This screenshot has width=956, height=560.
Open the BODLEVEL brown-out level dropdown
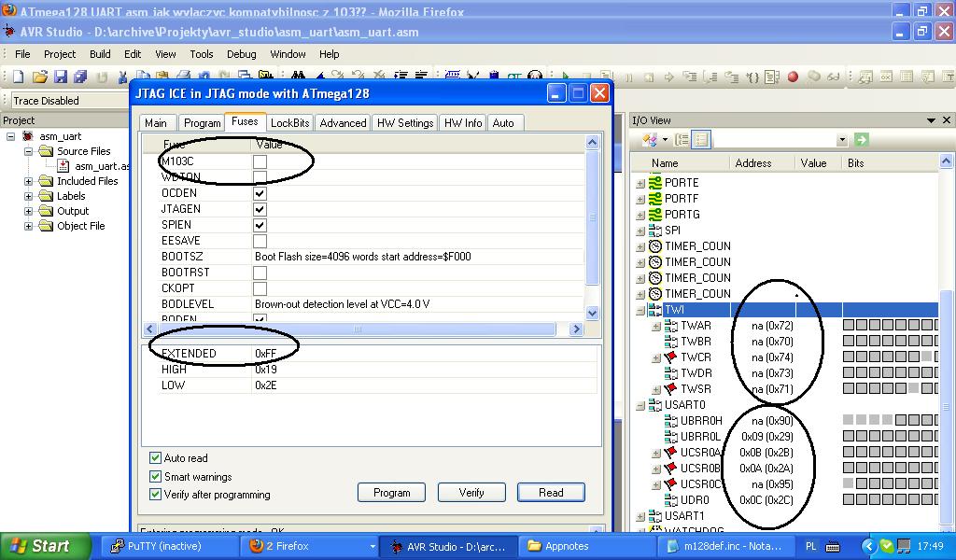coord(418,304)
